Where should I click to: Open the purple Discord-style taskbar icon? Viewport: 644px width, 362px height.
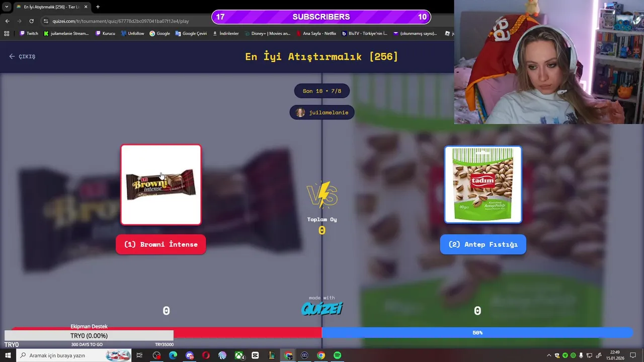190,355
